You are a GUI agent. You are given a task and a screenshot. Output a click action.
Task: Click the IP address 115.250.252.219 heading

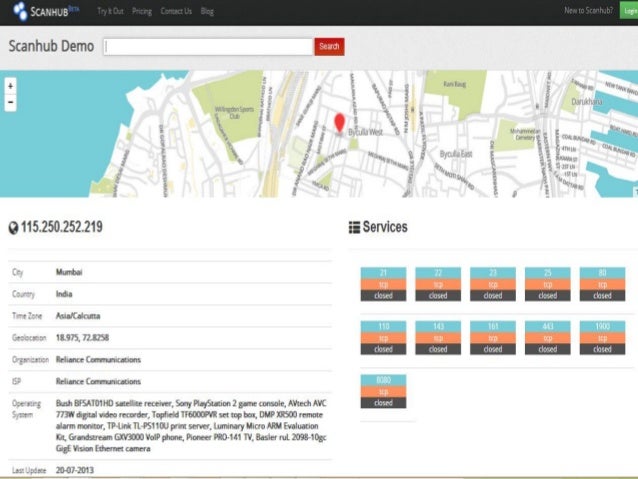coord(62,227)
